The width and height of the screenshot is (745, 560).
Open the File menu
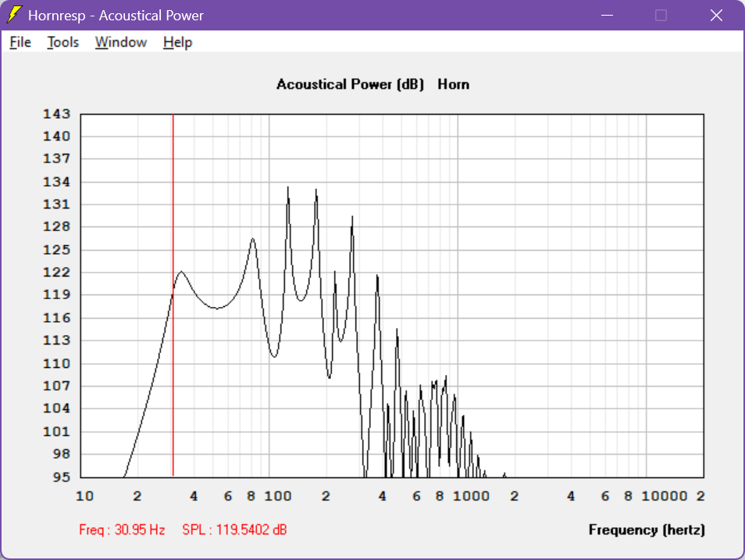pos(20,42)
